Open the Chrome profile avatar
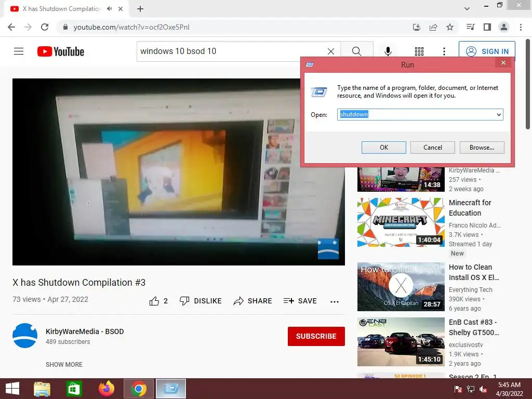532x399 pixels. point(504,27)
